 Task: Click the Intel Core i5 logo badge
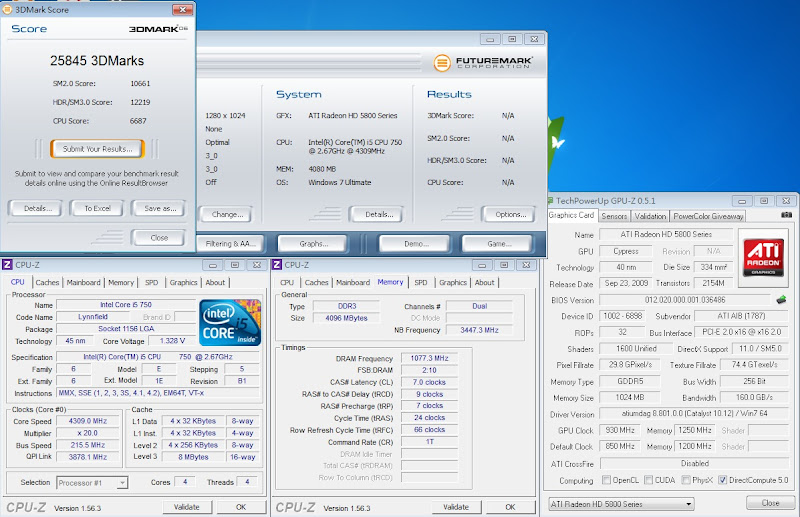pos(230,323)
